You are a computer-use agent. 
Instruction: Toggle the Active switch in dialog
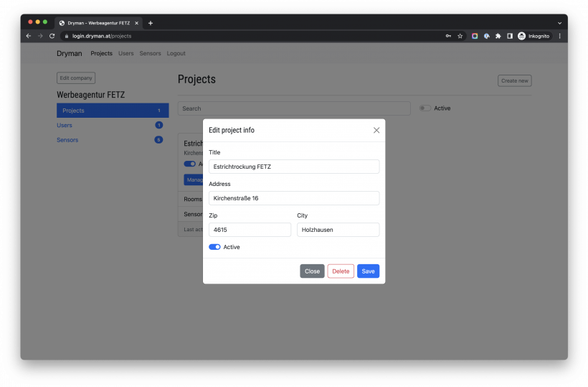tap(214, 247)
